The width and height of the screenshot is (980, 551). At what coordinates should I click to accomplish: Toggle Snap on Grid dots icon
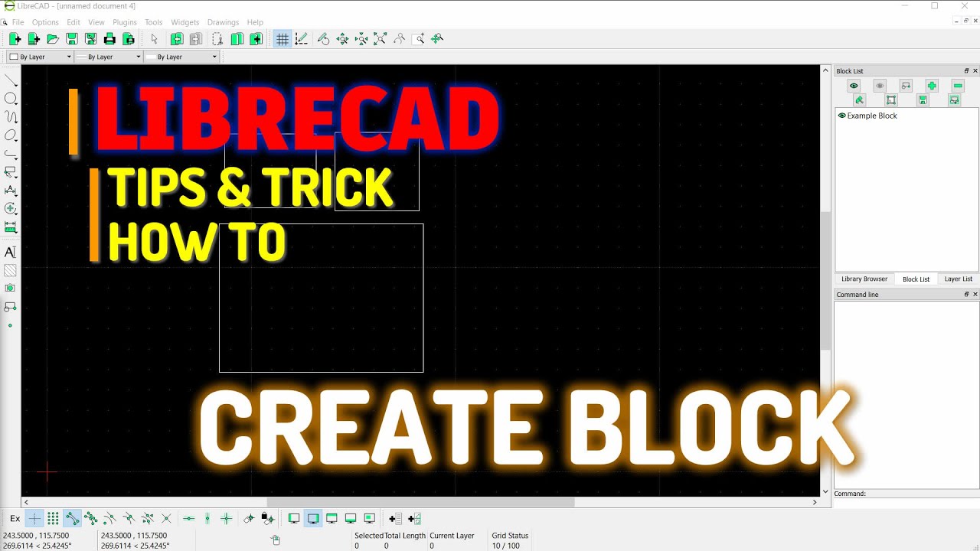point(53,519)
